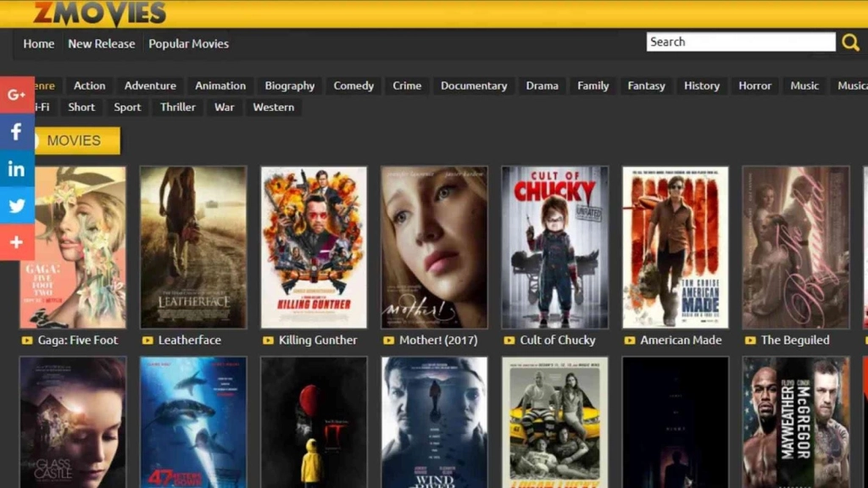Click inside the Search input field
868x488 pixels.
741,42
